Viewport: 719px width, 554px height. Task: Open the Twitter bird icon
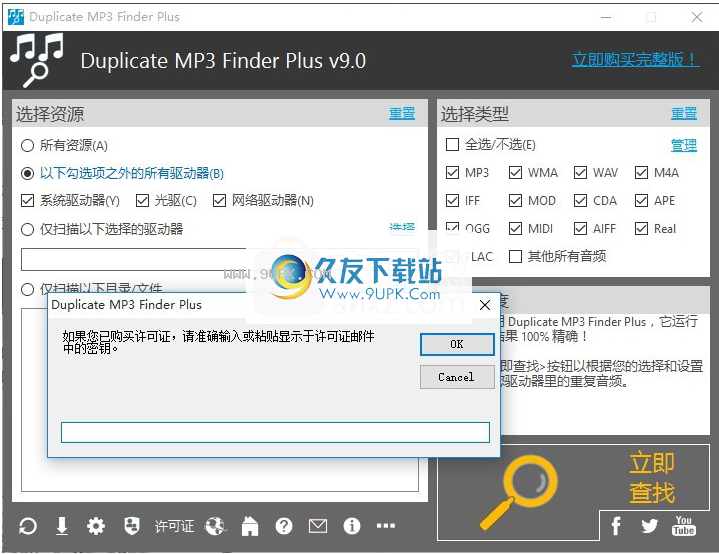tap(650, 526)
